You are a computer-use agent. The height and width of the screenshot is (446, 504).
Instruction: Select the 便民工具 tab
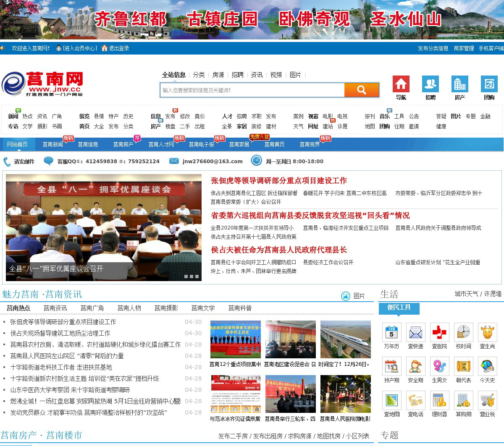pyautogui.click(x=399, y=308)
